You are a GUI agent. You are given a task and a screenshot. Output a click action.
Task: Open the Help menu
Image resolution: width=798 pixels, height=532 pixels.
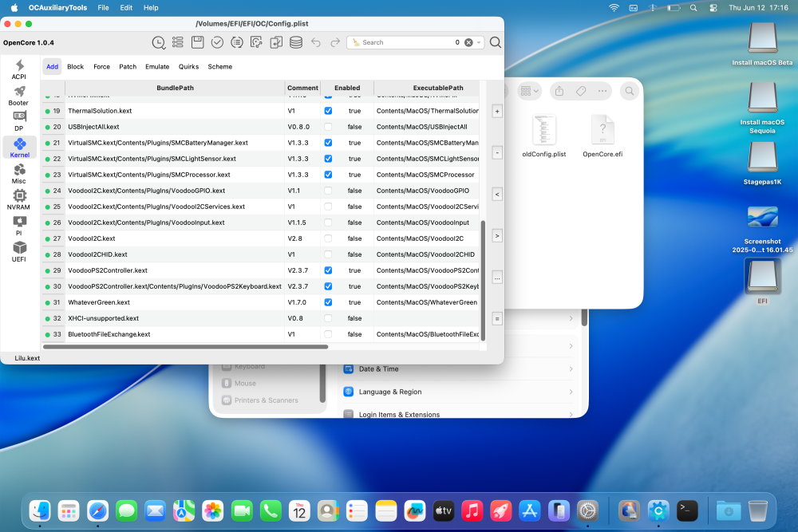pos(151,8)
